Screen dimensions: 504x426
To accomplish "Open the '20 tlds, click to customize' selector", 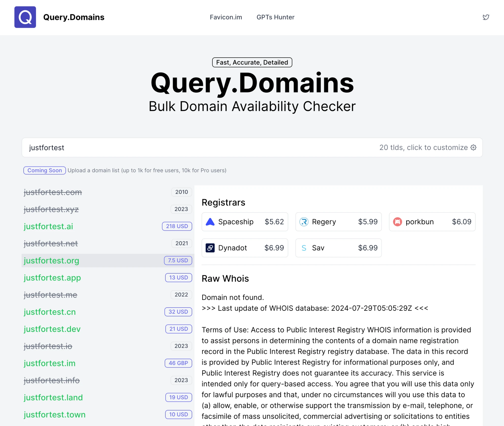I will 423,147.
